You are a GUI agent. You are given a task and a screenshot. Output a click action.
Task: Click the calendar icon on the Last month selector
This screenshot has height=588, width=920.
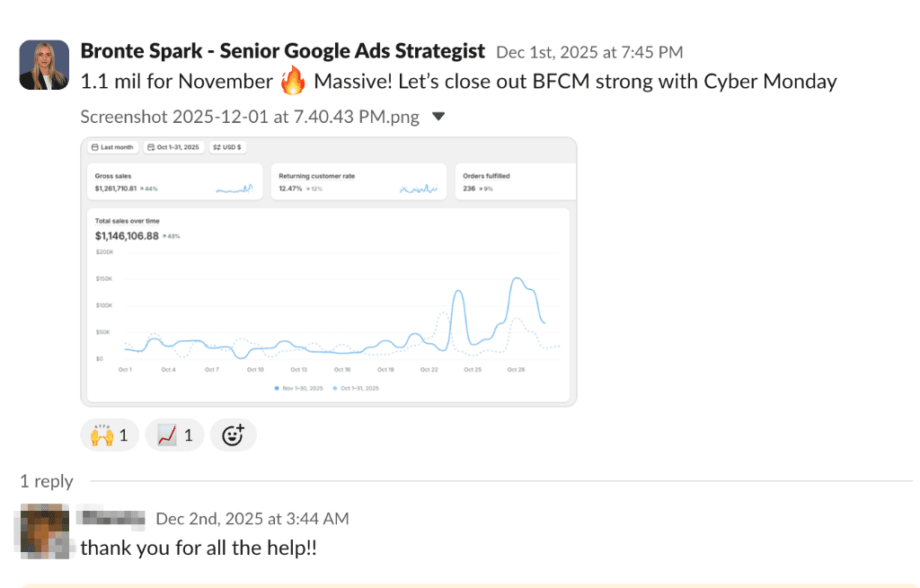click(x=93, y=146)
